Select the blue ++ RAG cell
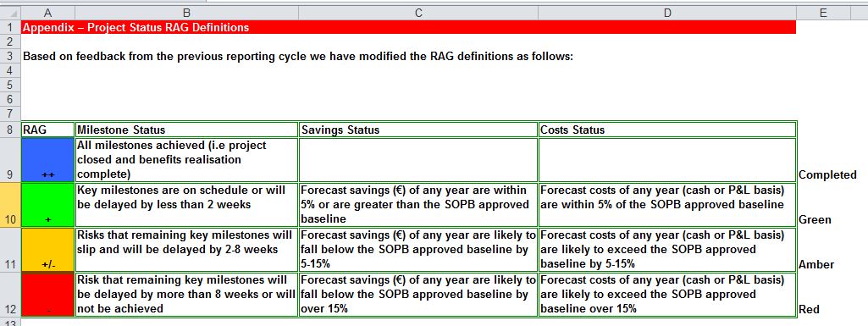 (x=47, y=159)
